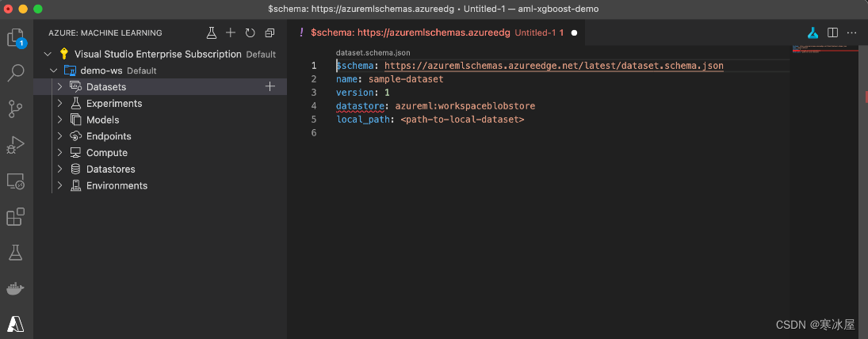This screenshot has height=339, width=868.
Task: Expand the Environments node
Action: click(59, 185)
